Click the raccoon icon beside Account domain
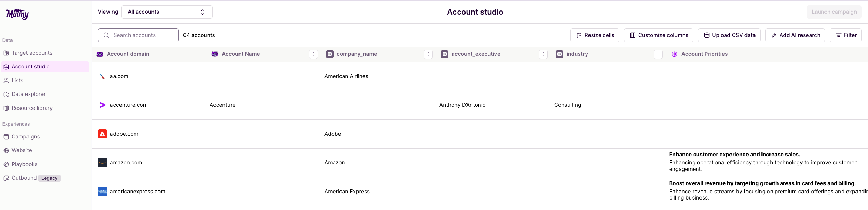The height and width of the screenshot is (210, 868). click(100, 54)
